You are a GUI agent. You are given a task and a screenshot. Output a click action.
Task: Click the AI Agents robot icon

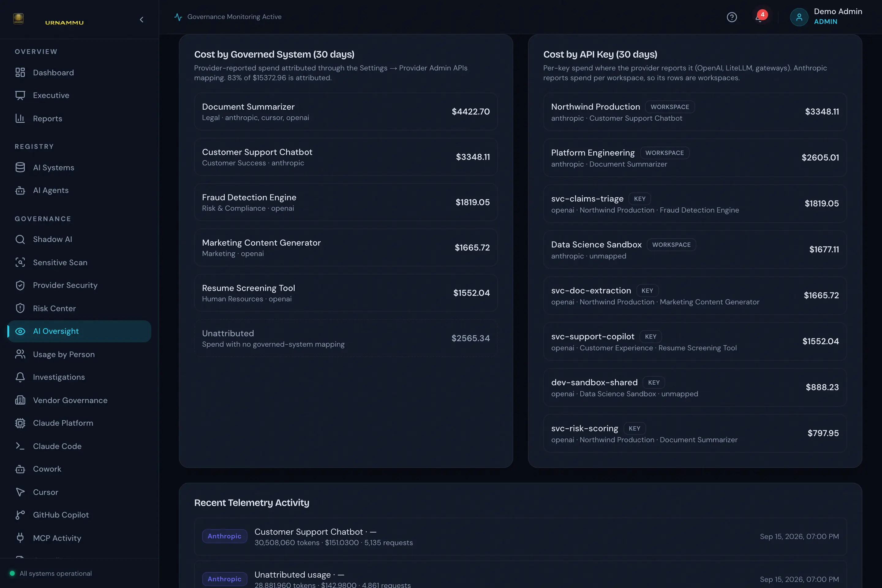[20, 190]
